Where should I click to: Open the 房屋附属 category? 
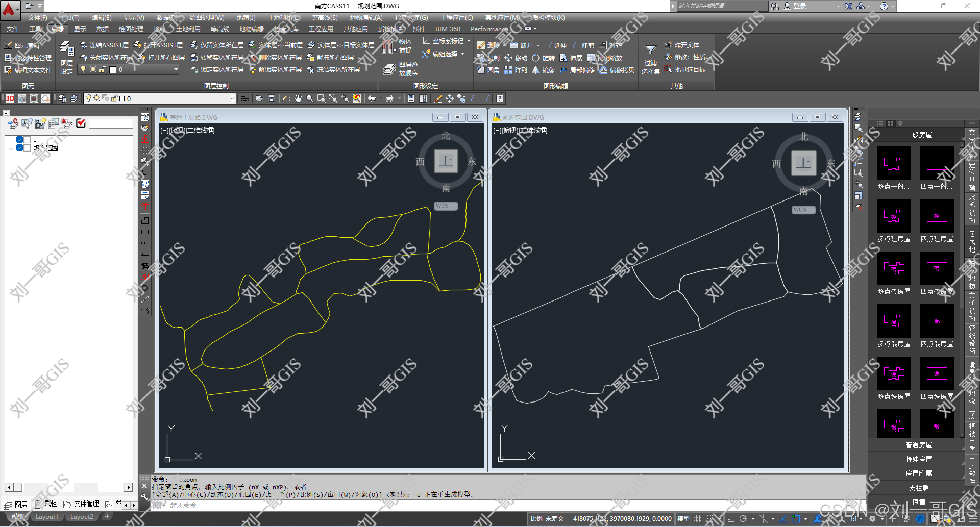click(919, 474)
